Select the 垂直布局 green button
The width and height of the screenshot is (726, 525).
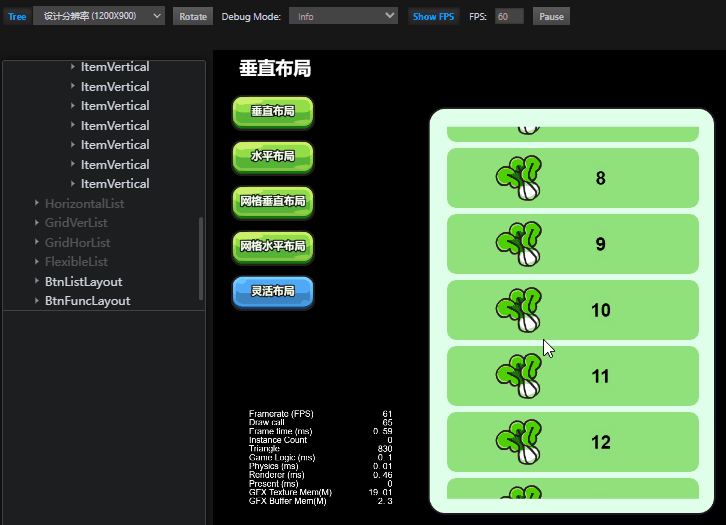tap(273, 112)
